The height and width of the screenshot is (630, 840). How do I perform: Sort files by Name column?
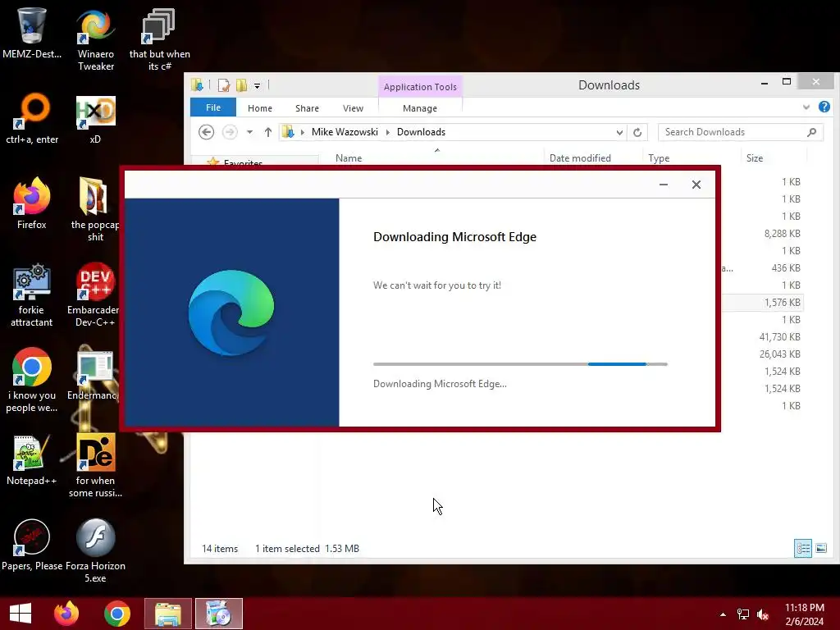pos(349,158)
